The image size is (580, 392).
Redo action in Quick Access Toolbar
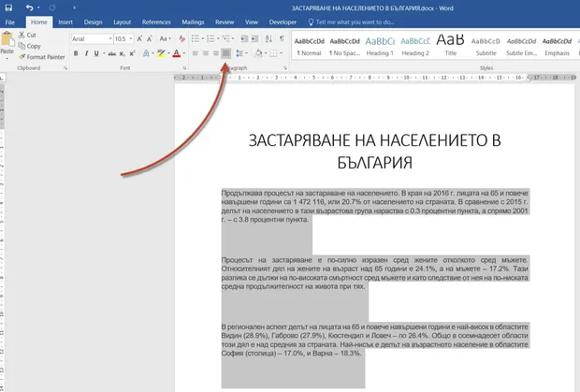52,7
